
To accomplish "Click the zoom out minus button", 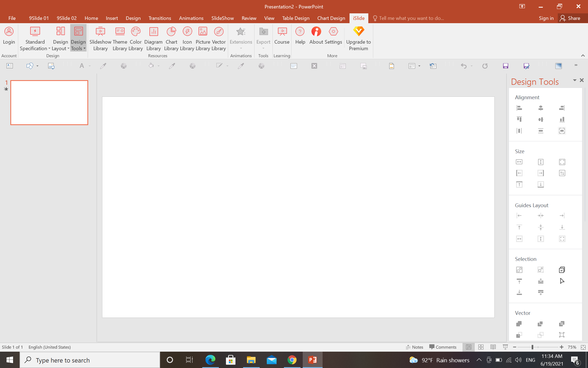I will 514,347.
